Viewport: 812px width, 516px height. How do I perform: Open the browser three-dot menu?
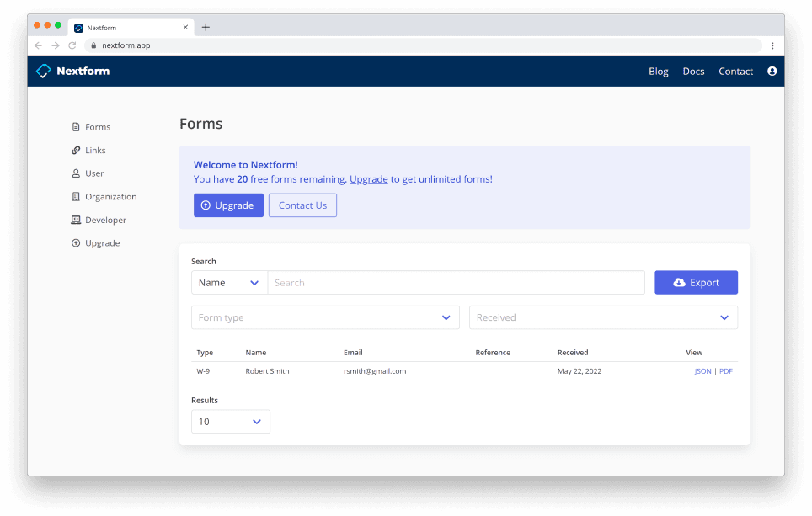772,45
